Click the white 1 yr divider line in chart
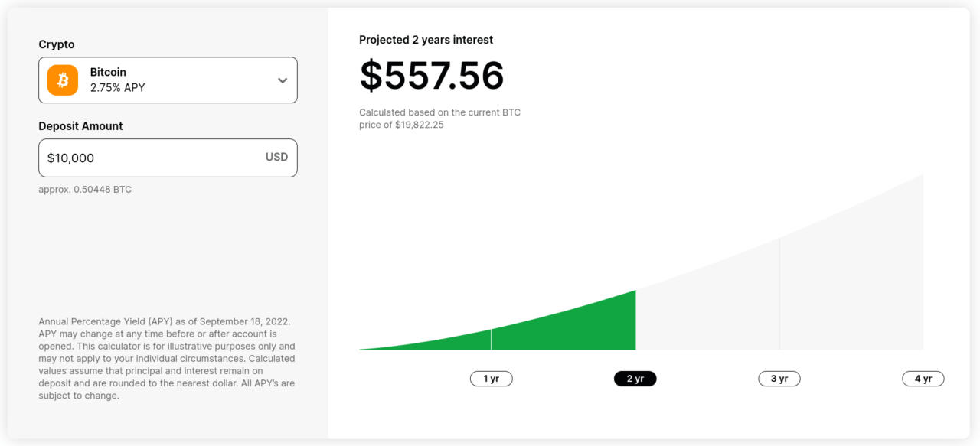 pos(492,340)
